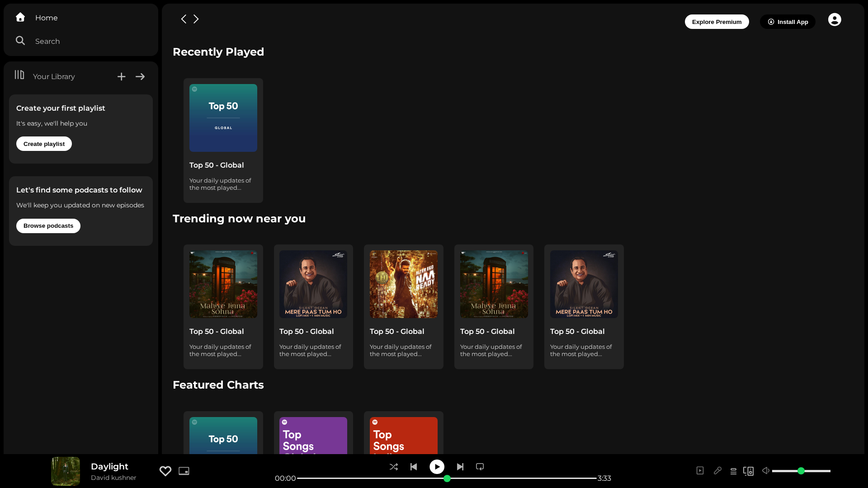This screenshot has width=868, height=488.
Task: Open the purple Top Songs chart card
Action: (x=313, y=433)
